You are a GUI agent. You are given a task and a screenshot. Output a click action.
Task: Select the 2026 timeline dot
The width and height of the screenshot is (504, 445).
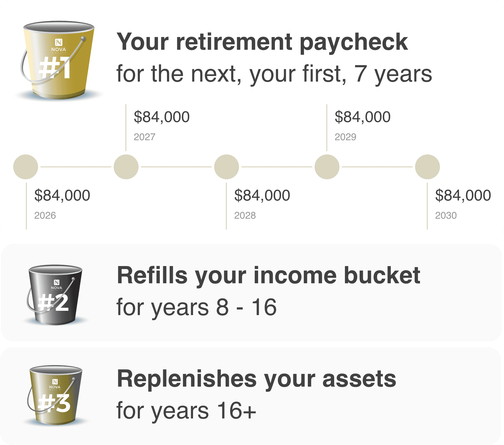[26, 167]
